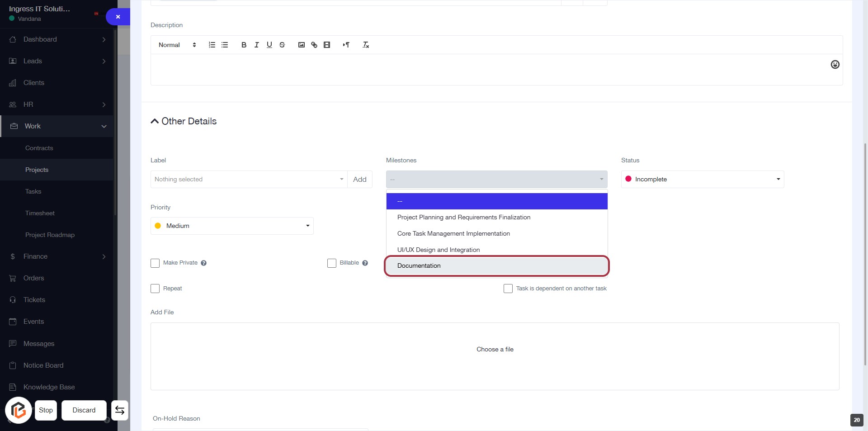Insert an image into the description
Screen dimensions: 868x431
tap(301, 45)
